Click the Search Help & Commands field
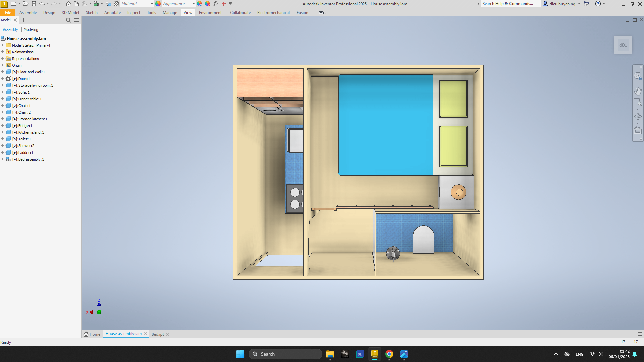Screen dimensions: 644x362 511,4
